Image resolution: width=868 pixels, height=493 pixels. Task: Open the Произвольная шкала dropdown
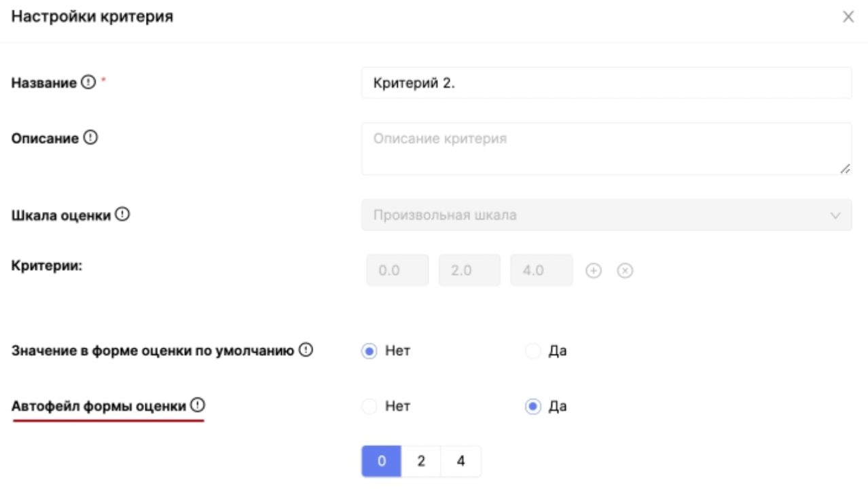(598, 215)
